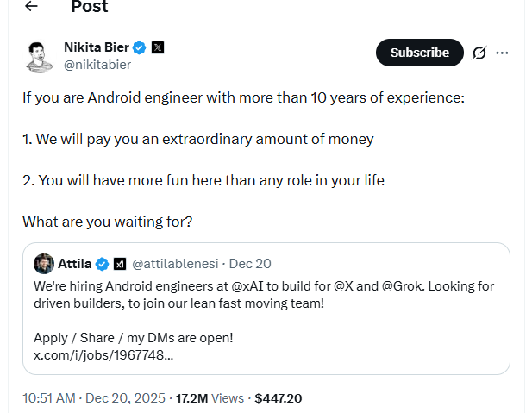The width and height of the screenshot is (532, 413).
Task: Click Attila's small profile picture
Action: pyautogui.click(x=44, y=263)
